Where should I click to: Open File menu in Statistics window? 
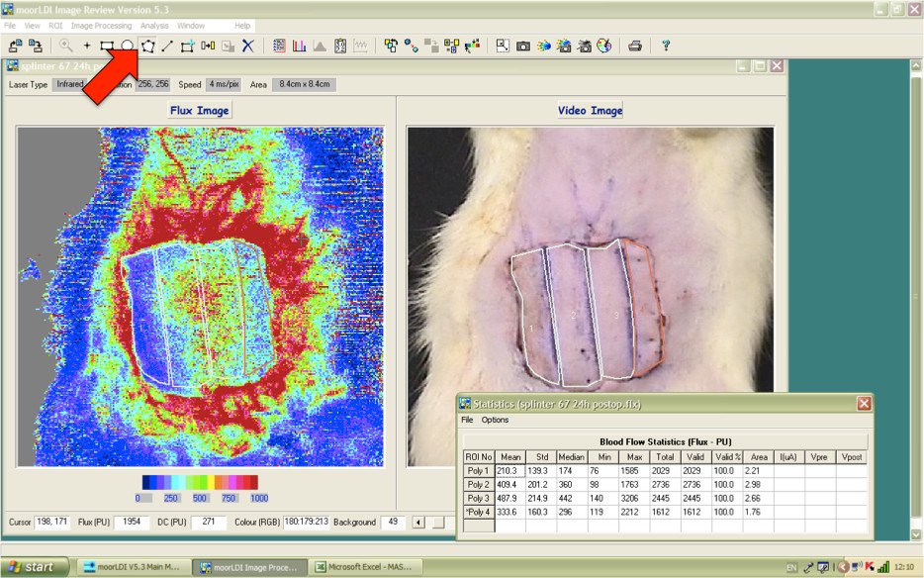click(468, 420)
